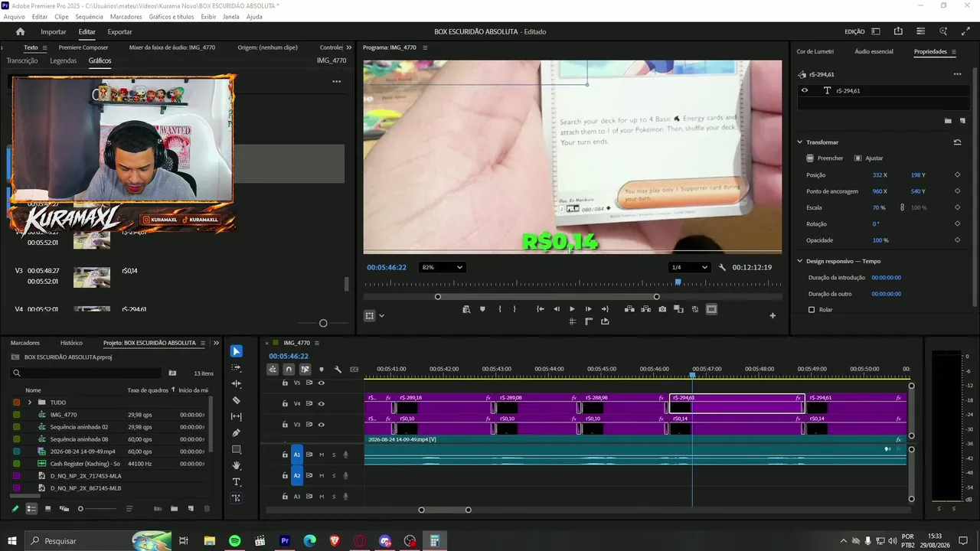
Task: Step back one frame
Action: click(556, 309)
